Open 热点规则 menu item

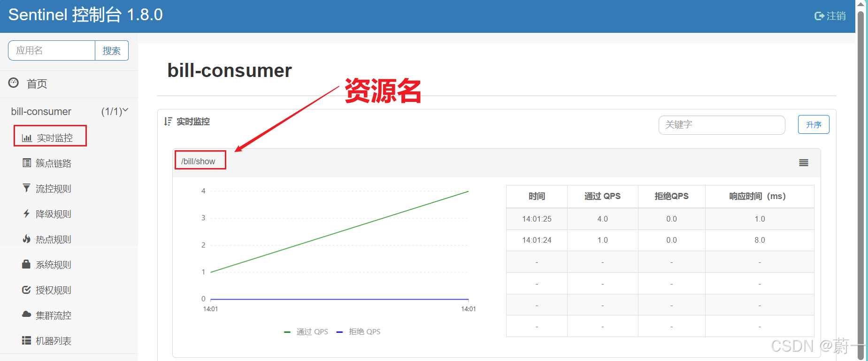(54, 239)
